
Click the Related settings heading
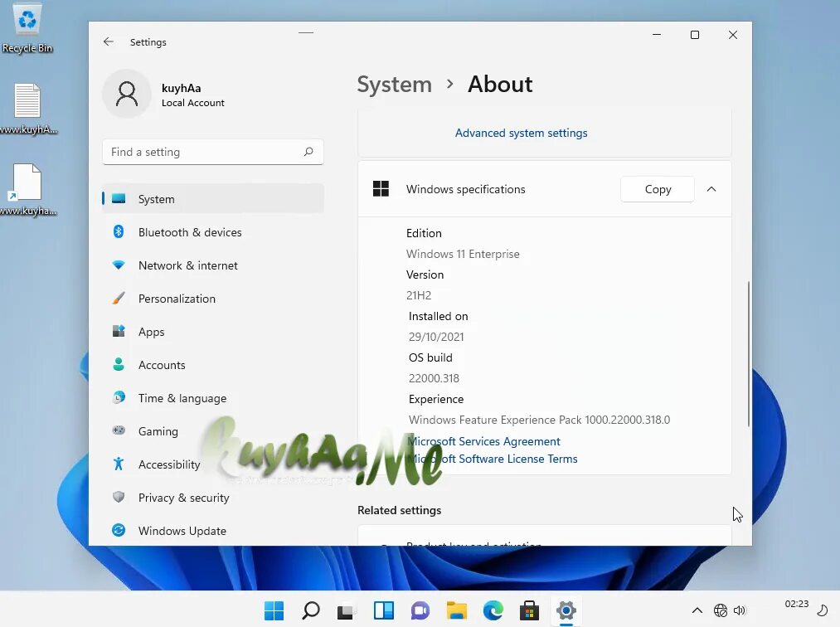pyautogui.click(x=399, y=510)
